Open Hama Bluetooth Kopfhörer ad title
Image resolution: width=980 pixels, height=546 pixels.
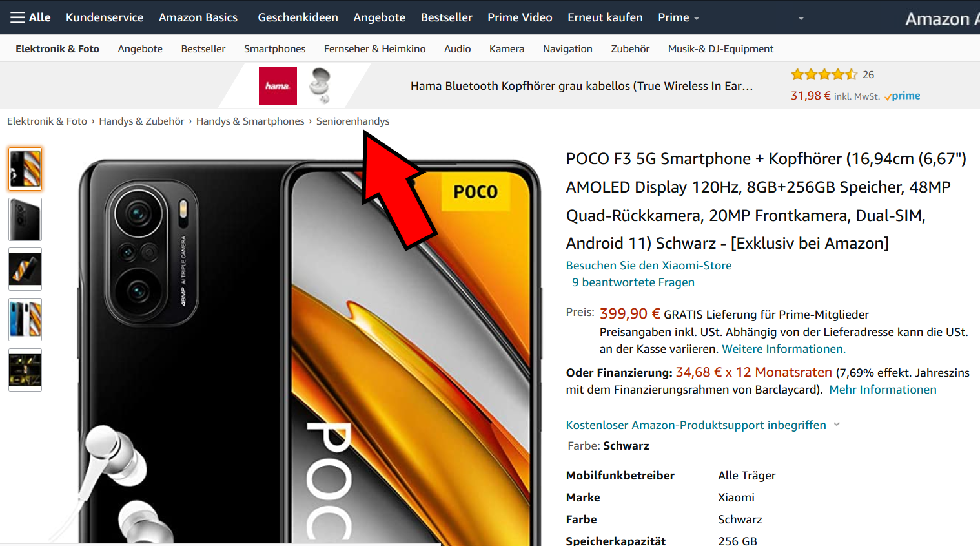(582, 86)
